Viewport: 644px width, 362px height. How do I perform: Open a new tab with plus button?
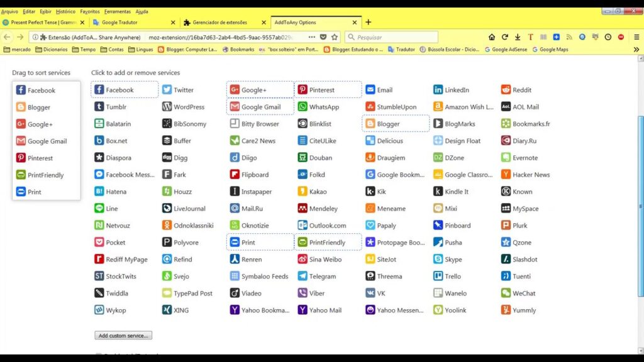coord(369,22)
